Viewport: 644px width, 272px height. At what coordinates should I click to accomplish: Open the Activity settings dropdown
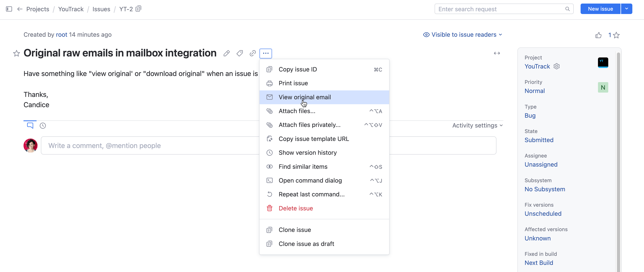pyautogui.click(x=477, y=125)
